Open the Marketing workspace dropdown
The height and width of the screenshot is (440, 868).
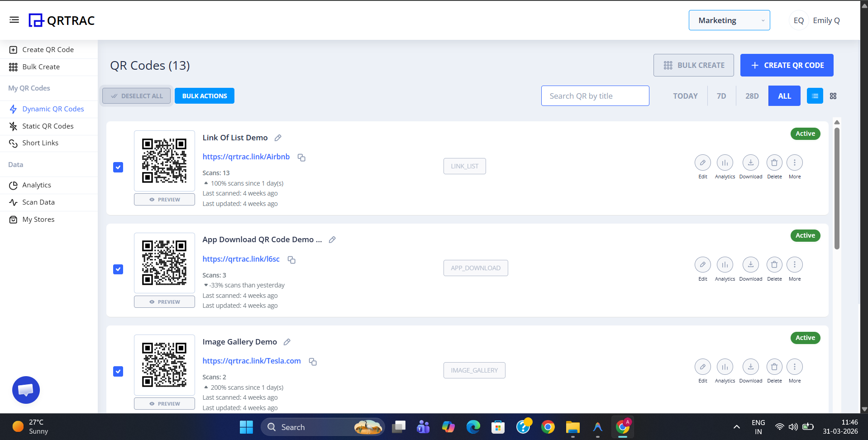729,20
